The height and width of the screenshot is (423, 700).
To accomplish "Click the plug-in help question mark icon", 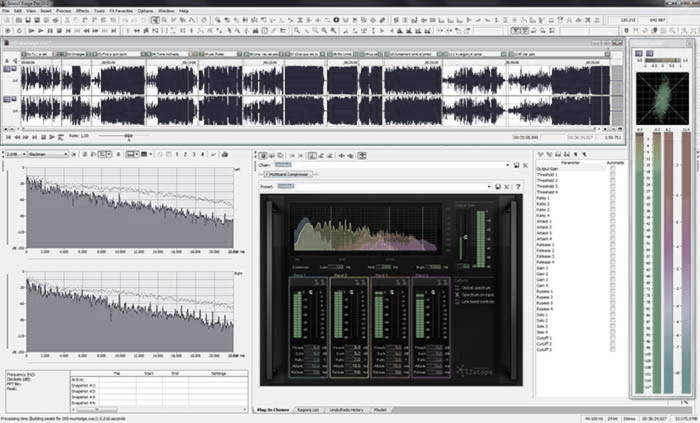I will tap(518, 187).
